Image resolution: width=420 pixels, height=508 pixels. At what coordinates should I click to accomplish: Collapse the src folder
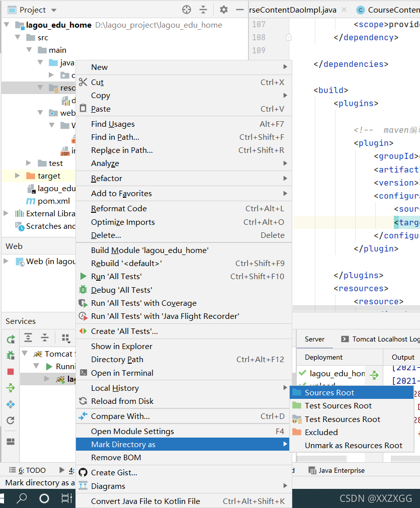tap(18, 37)
